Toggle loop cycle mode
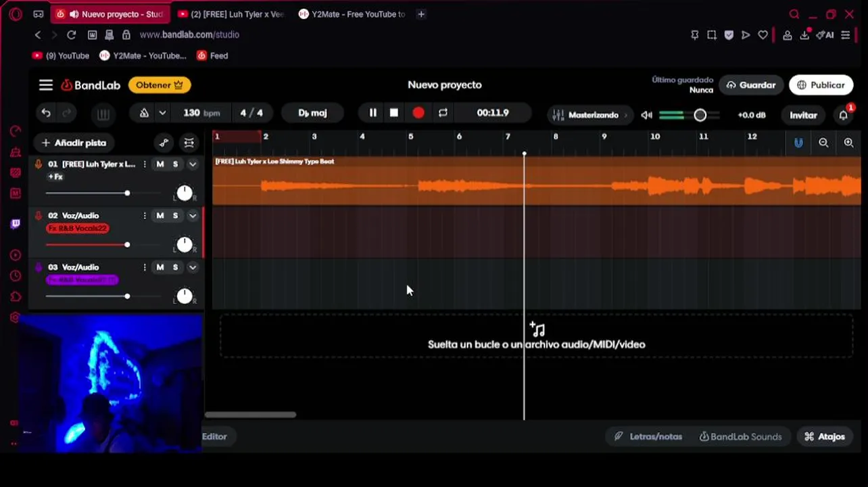Viewport: 868px width, 487px height. pos(443,113)
